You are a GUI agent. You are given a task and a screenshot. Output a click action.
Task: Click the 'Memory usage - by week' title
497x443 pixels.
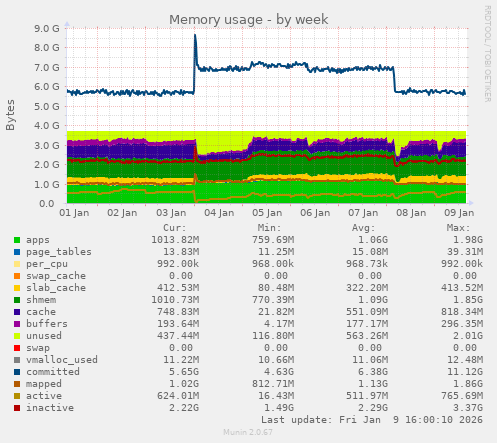pyautogui.click(x=249, y=20)
